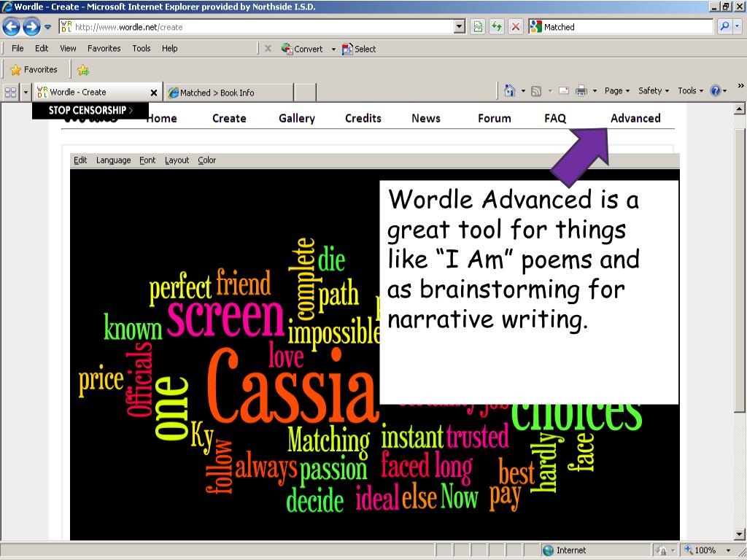747x560 pixels.
Task: Click the Home house icon
Action: pos(510,90)
